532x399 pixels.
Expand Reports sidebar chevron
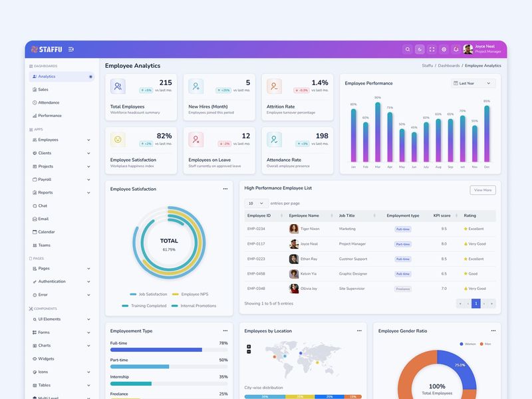click(x=88, y=193)
